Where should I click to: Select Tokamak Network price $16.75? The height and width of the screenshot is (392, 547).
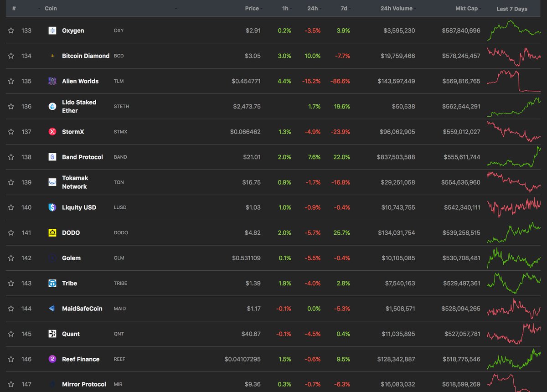coord(252,182)
